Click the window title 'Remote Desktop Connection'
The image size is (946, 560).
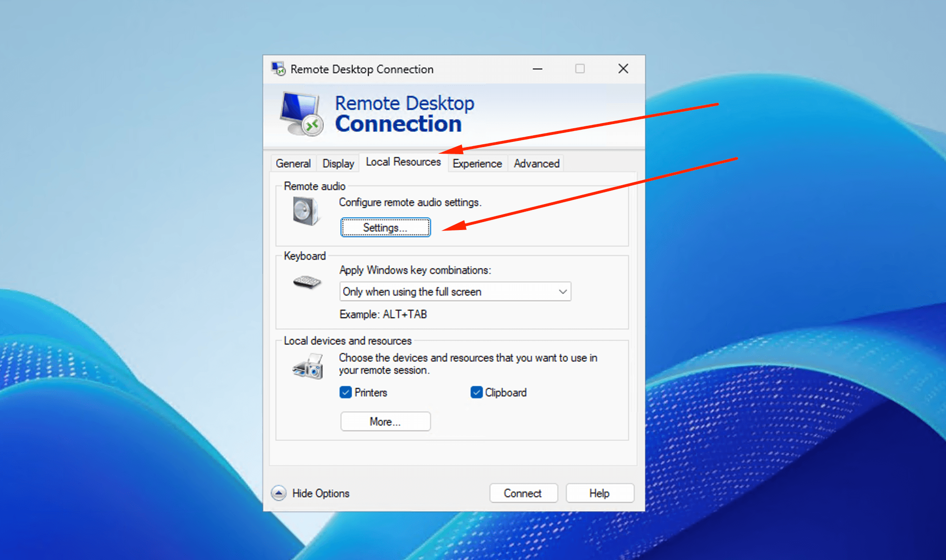pyautogui.click(x=362, y=69)
